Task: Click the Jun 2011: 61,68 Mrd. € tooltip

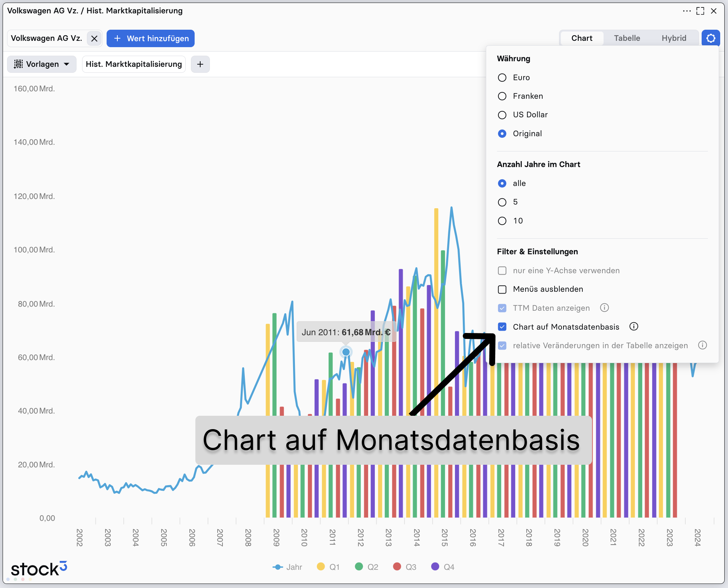Action: (x=346, y=332)
